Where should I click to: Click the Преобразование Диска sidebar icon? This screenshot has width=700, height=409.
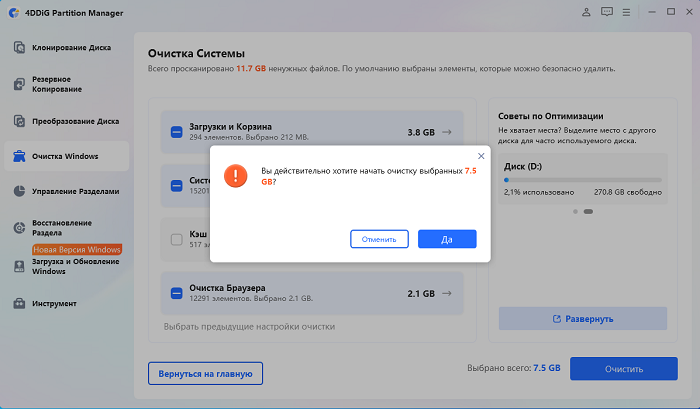(19, 121)
